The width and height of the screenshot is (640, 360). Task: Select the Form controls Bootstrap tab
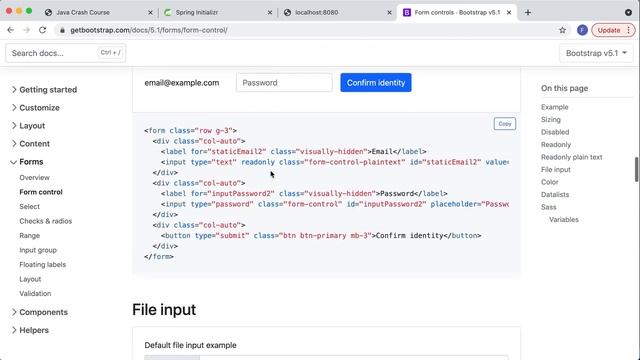(x=457, y=13)
